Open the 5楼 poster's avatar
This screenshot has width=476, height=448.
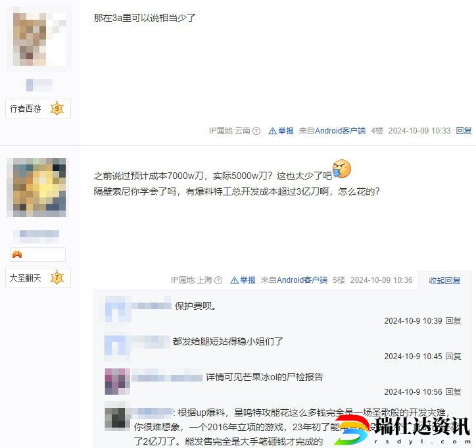pyautogui.click(x=36, y=187)
